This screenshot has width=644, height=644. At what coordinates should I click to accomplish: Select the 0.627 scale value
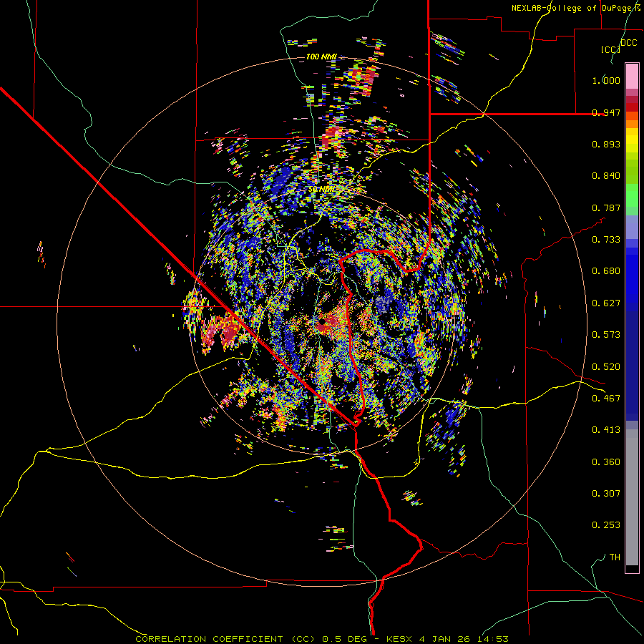click(x=606, y=303)
